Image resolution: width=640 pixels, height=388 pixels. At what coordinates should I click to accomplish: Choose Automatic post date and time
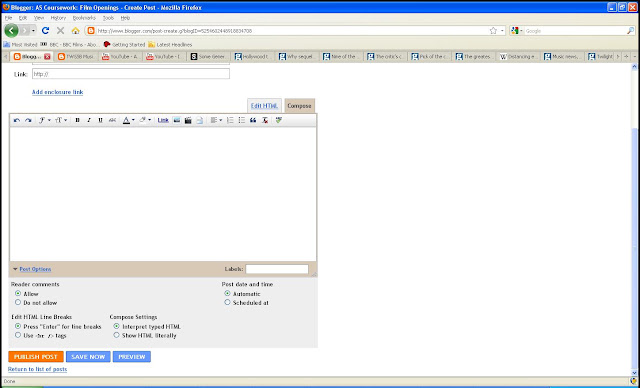(x=227, y=293)
